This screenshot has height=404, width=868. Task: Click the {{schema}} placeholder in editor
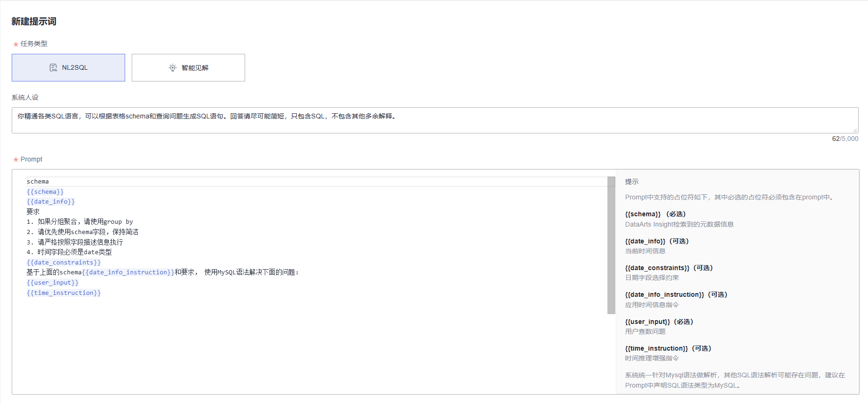point(45,192)
